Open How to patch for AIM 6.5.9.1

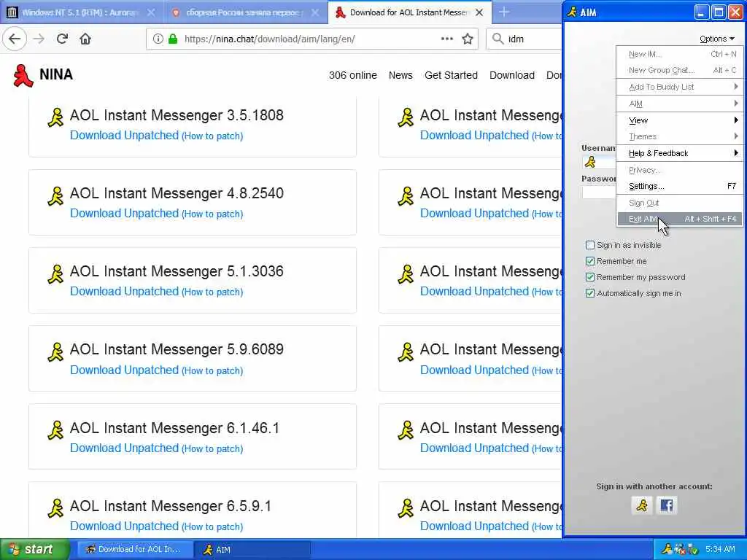pos(212,526)
